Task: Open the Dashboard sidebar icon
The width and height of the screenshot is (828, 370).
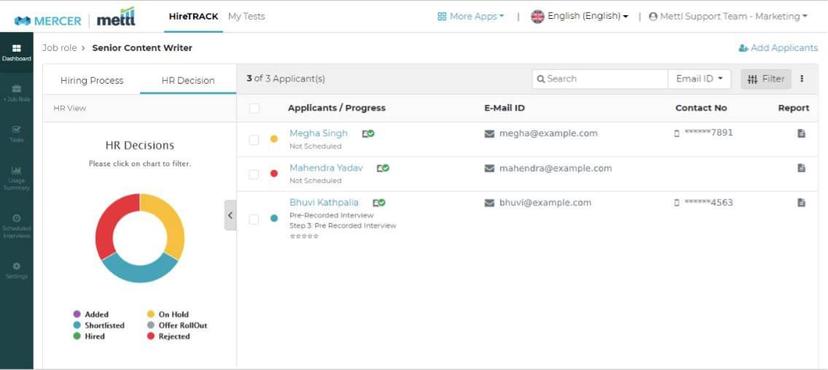Action: coord(16,49)
